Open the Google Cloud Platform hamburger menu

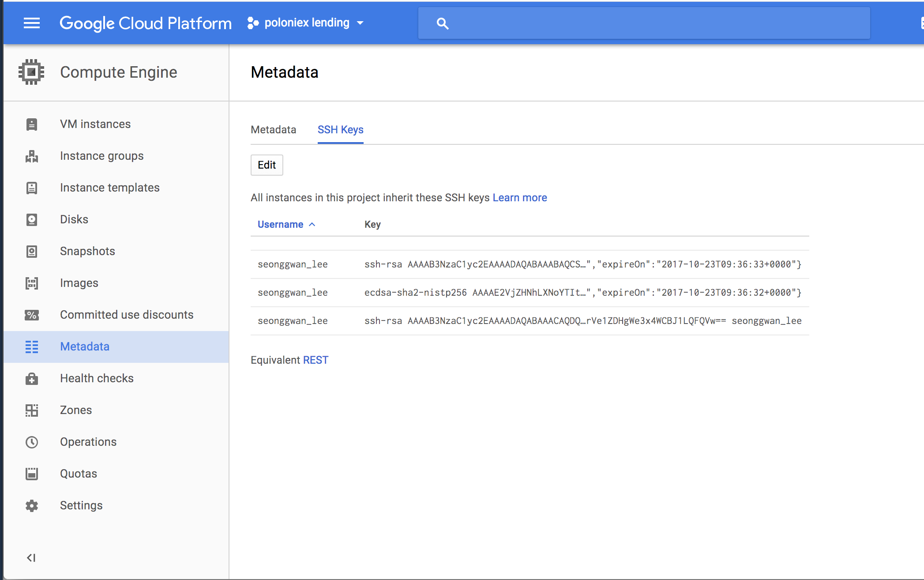point(31,23)
